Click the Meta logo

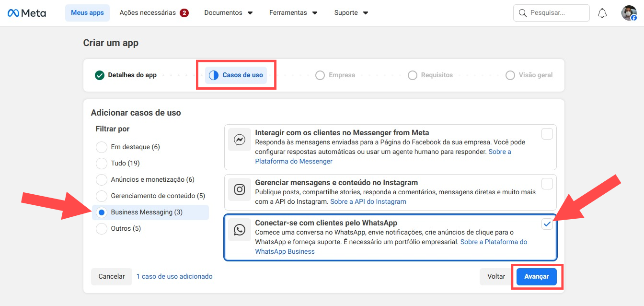tap(27, 13)
